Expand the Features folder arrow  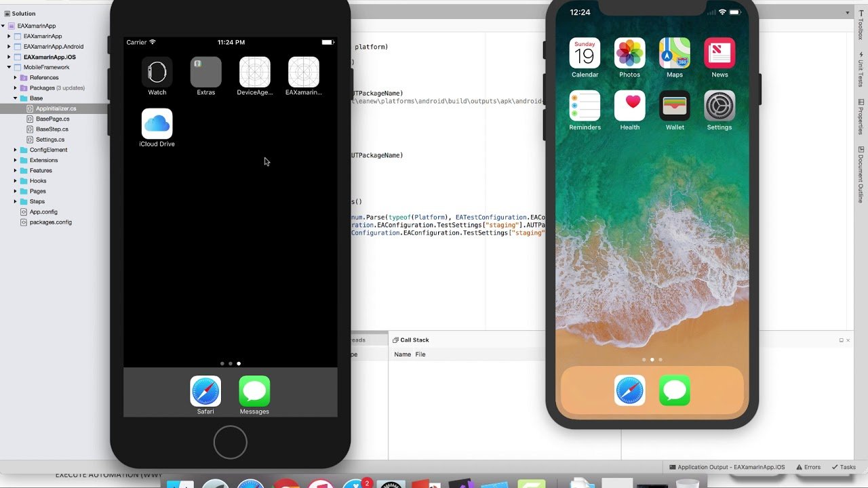(x=16, y=170)
